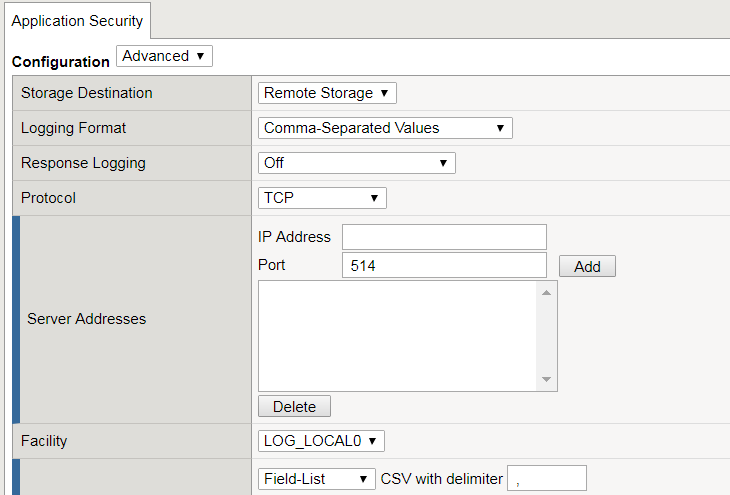Click the Logging Format label
The image size is (730, 495).
pos(74,128)
